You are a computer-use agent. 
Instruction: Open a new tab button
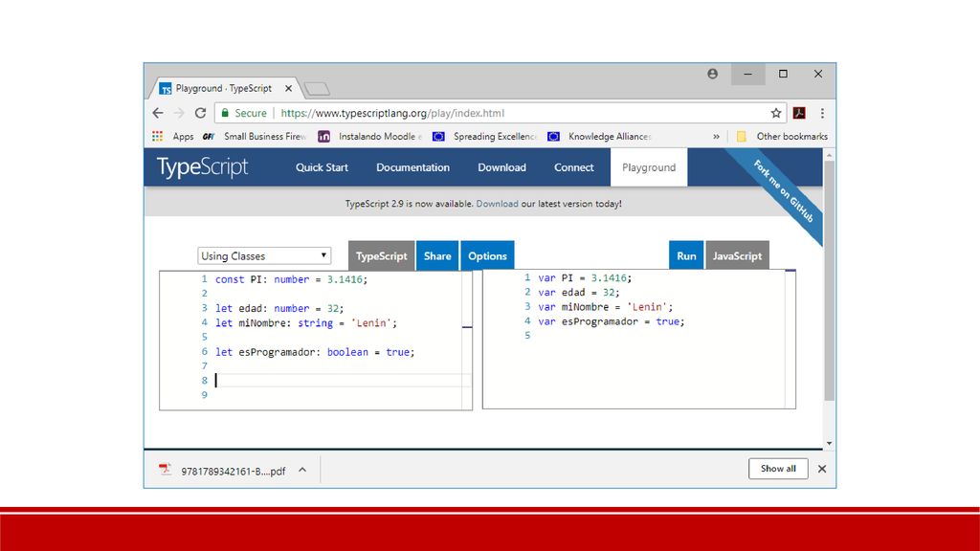click(x=317, y=89)
